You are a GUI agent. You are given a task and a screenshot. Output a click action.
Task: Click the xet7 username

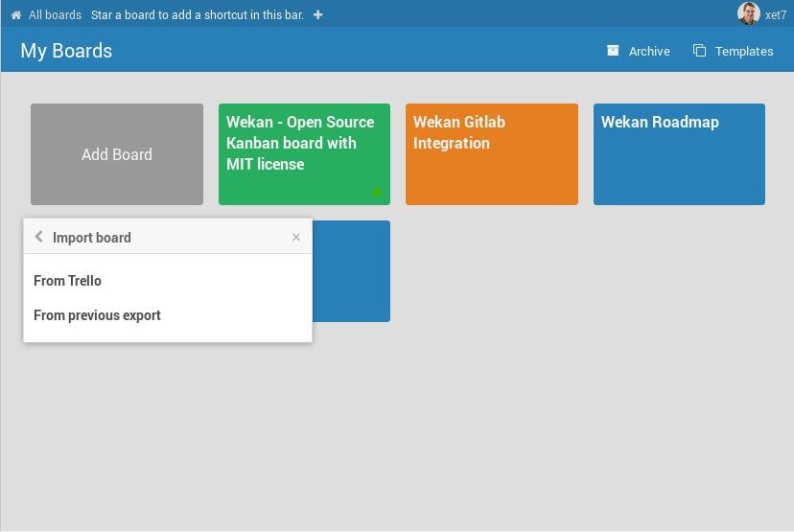[x=775, y=15]
